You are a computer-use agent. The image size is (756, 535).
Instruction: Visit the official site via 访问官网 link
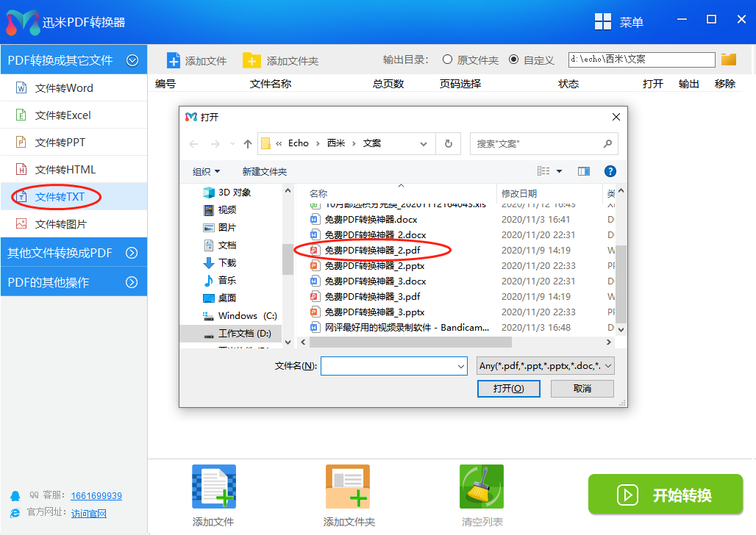click(88, 514)
